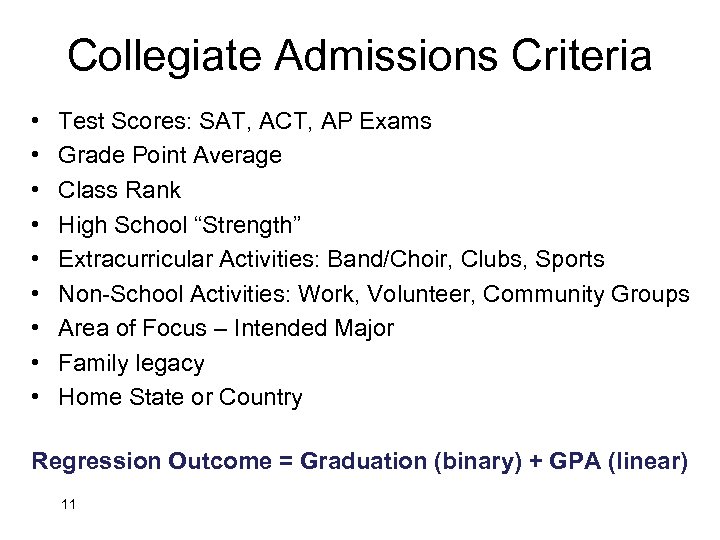Select the "Test Scores: SAT, ACT, AP Exams" line
Image resolution: width=720 pixels, height=540 pixels.
click(x=245, y=122)
